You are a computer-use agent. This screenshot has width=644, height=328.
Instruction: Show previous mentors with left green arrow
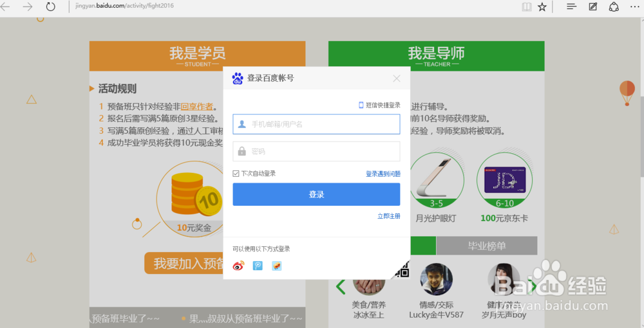[x=341, y=287]
